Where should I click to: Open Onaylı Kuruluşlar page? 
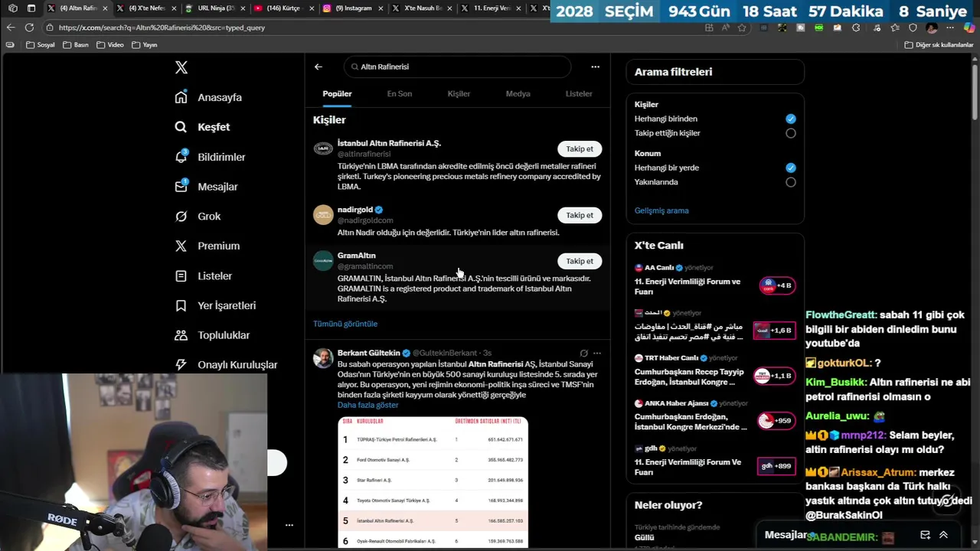(226, 365)
